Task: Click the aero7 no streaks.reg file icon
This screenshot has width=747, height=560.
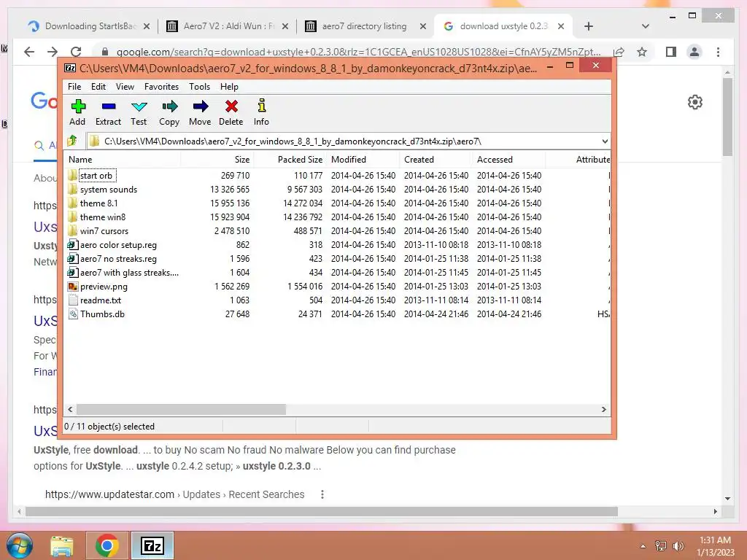Action: click(x=72, y=259)
